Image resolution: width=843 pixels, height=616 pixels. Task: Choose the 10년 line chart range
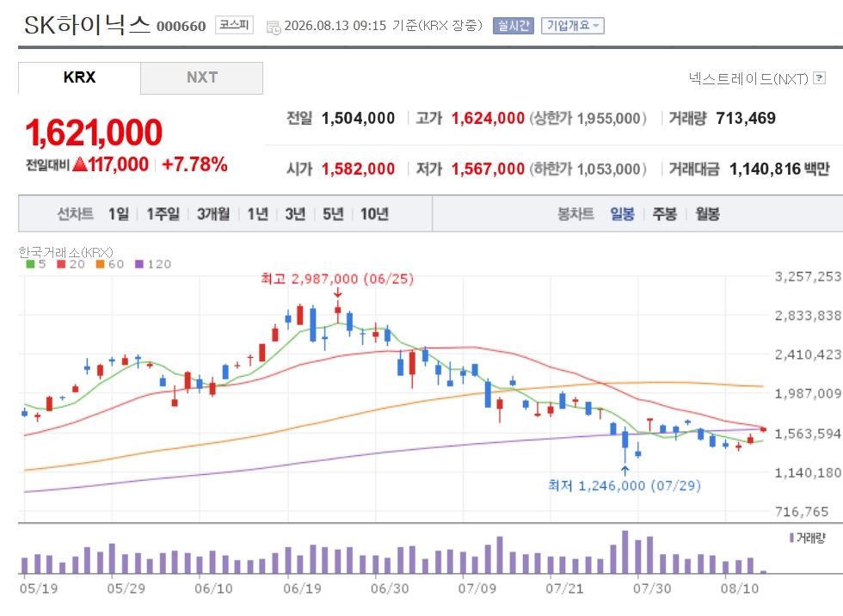tap(374, 214)
